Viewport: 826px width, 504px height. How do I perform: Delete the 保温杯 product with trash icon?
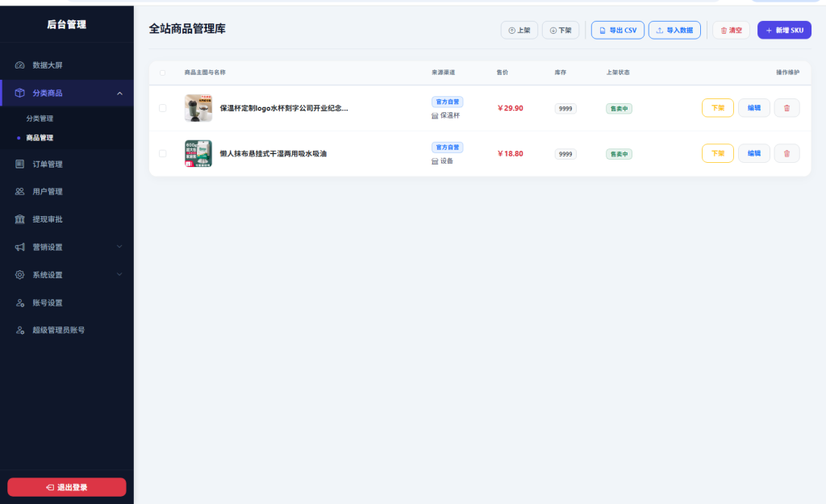coord(786,108)
